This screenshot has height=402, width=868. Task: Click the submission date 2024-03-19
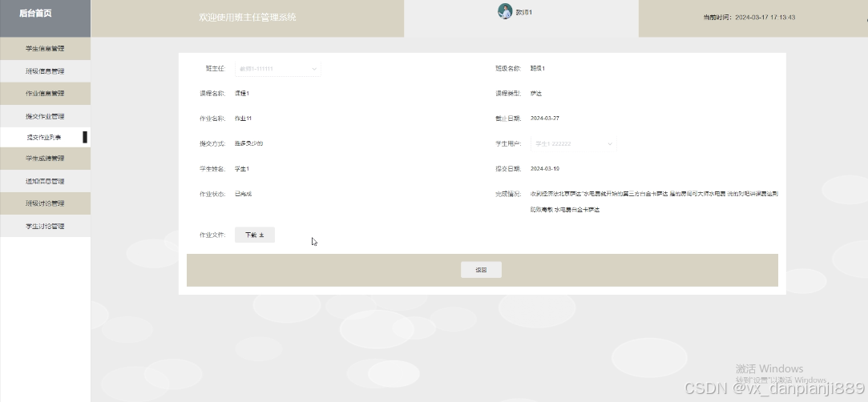(545, 169)
